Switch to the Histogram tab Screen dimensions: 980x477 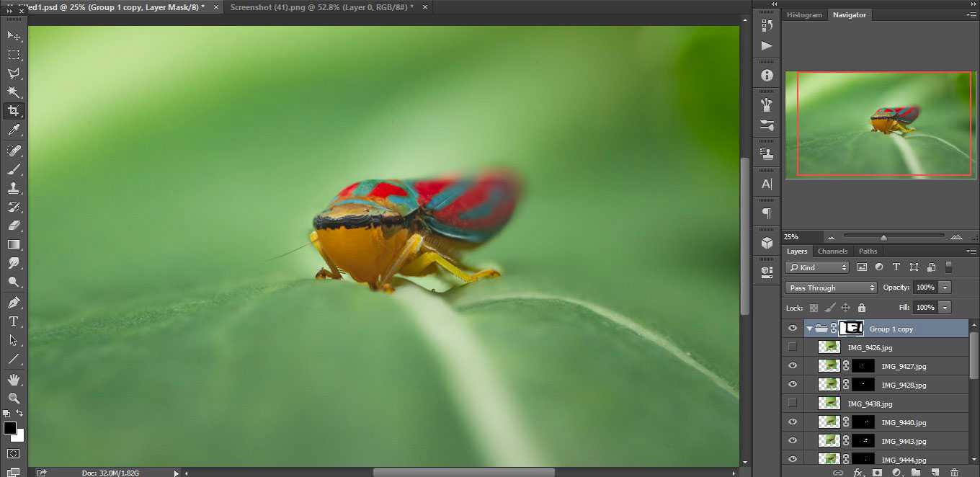[804, 14]
